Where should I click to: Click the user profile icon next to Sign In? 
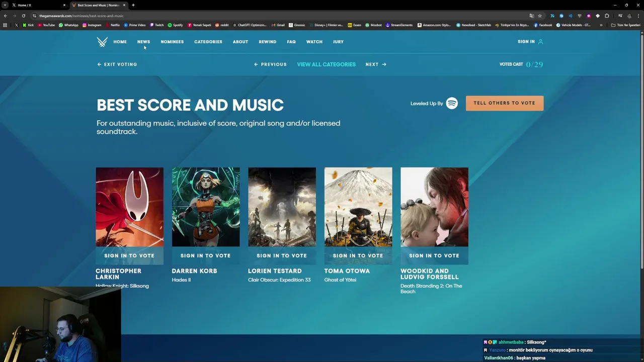540,42
